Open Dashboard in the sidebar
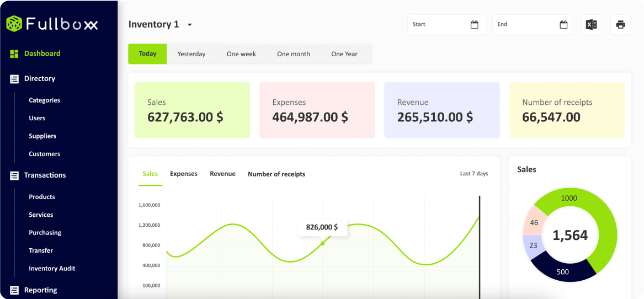 tap(42, 54)
